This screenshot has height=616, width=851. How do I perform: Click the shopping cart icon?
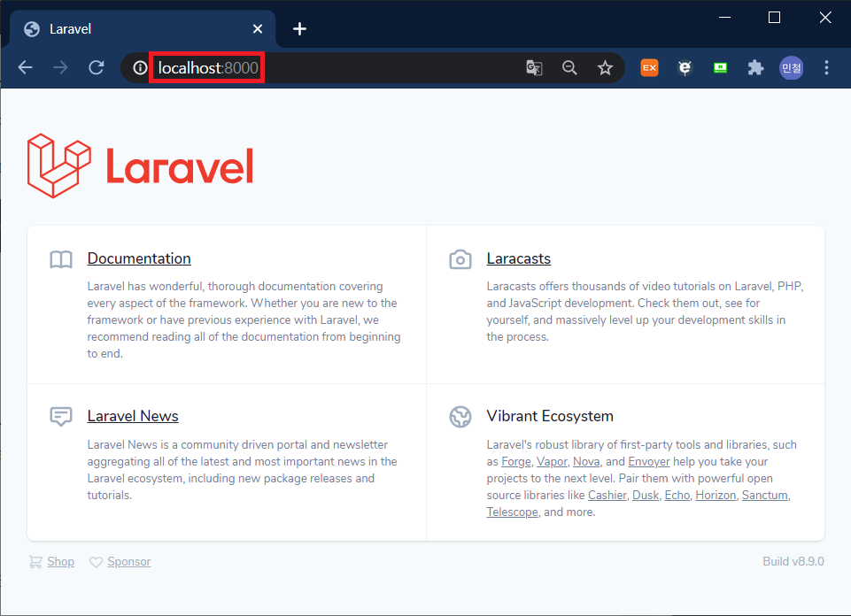(x=35, y=562)
